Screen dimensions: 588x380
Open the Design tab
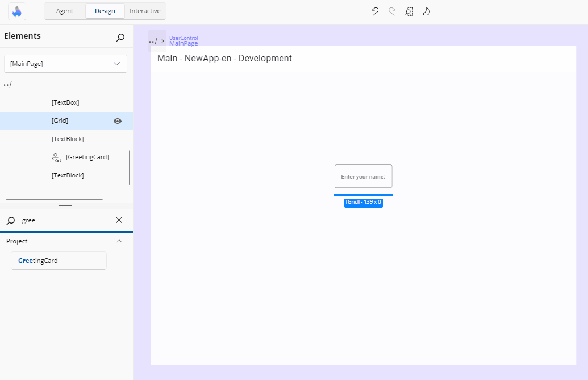[x=105, y=11]
